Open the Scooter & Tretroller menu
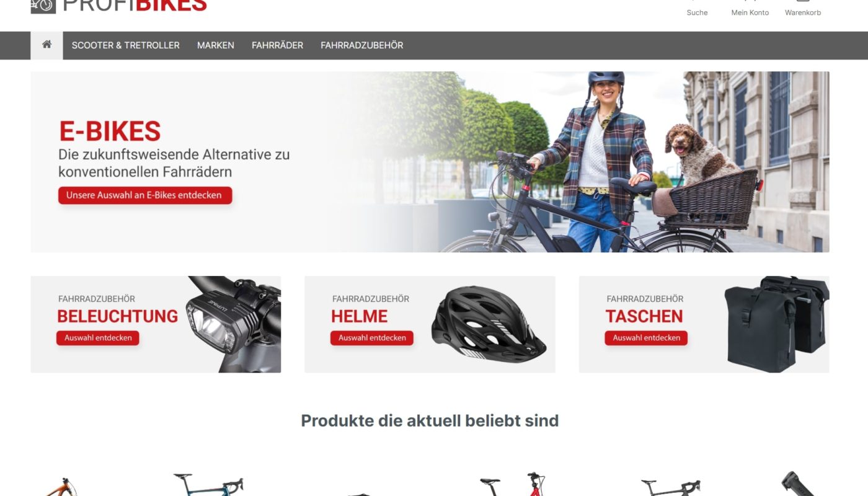868x496 pixels. pos(126,45)
